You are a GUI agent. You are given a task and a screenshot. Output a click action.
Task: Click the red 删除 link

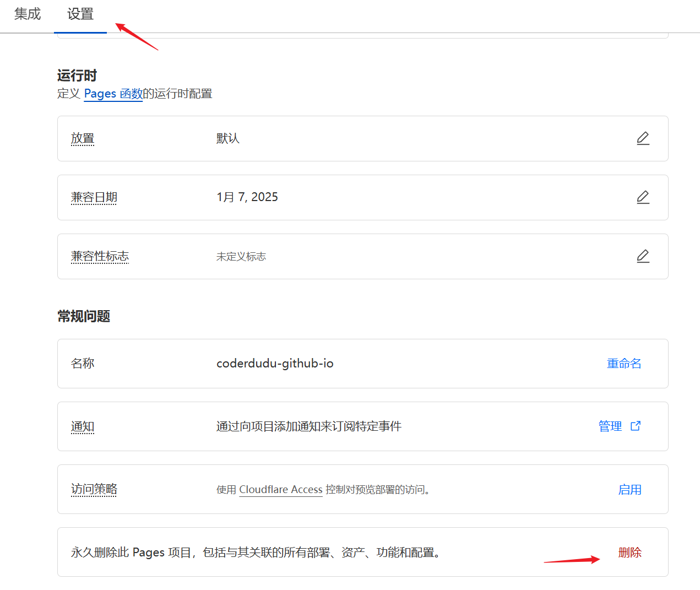coord(630,553)
